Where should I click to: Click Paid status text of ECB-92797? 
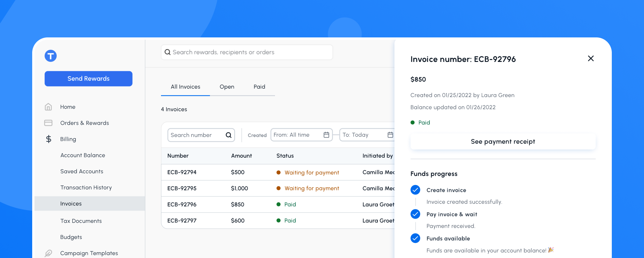290,221
